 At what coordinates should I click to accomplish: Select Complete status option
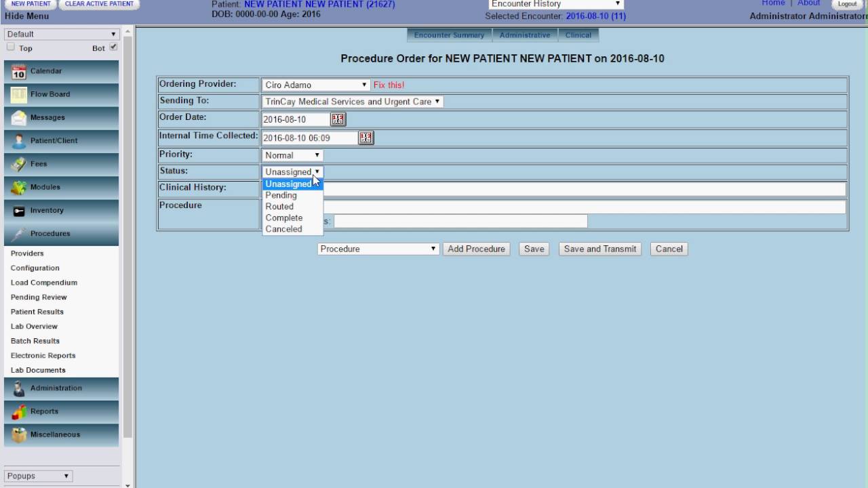click(x=292, y=218)
